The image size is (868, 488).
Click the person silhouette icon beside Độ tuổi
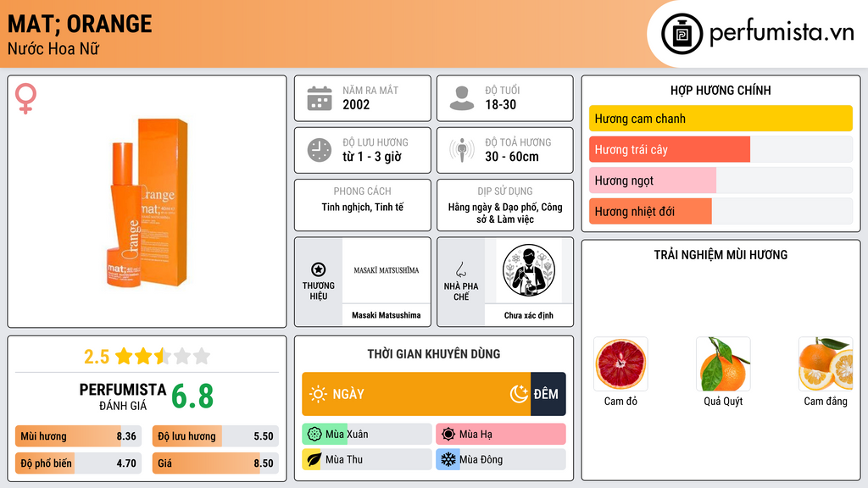point(462,98)
